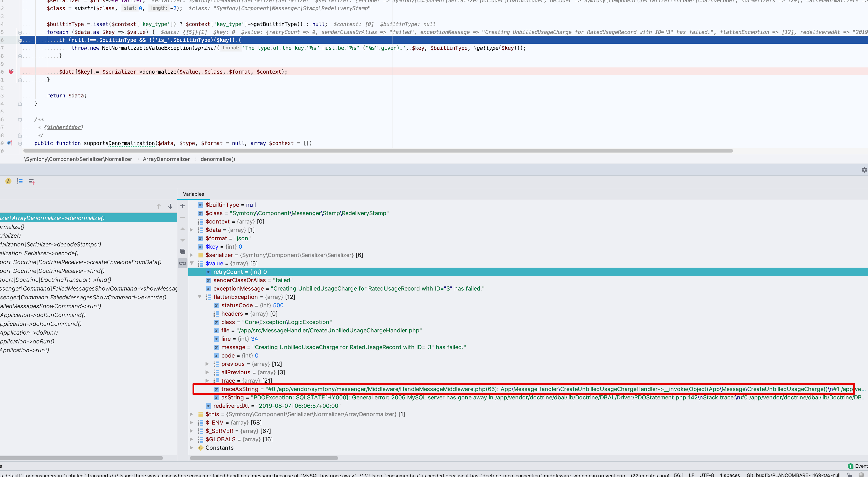Viewport: 868px width, 477px height.
Task: Remove watch with minus icon
Action: coord(183,217)
